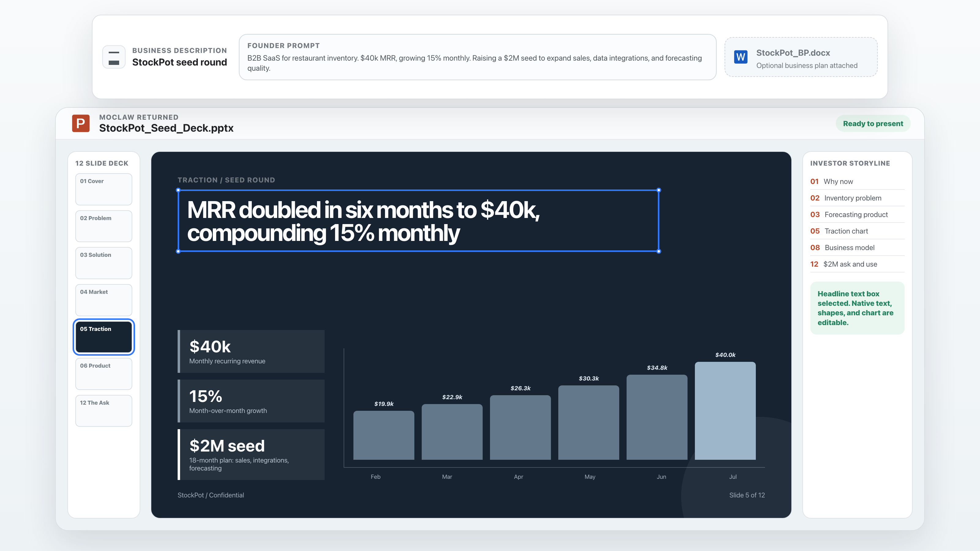
Task: Click the $40k monthly recurring revenue card
Action: (251, 351)
